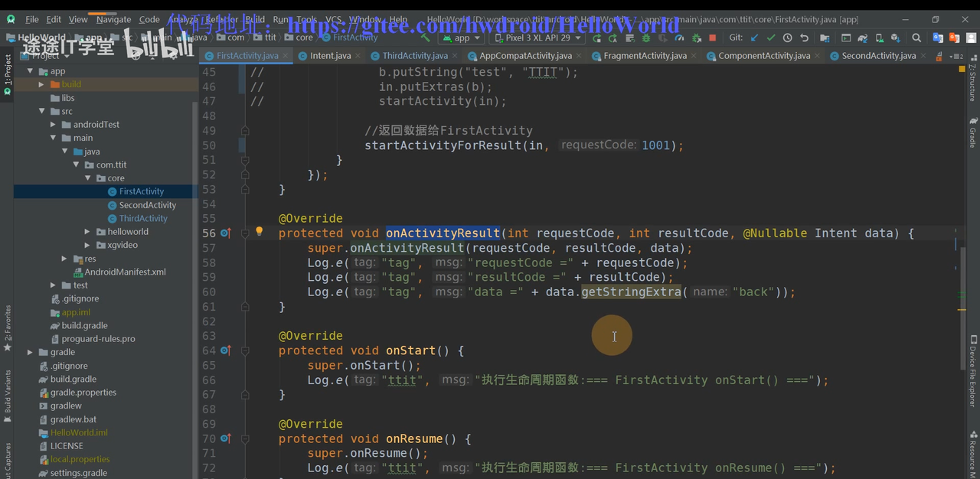Select build.gradle under the app module
Image resolution: width=980 pixels, height=479 pixels.
coord(84,325)
